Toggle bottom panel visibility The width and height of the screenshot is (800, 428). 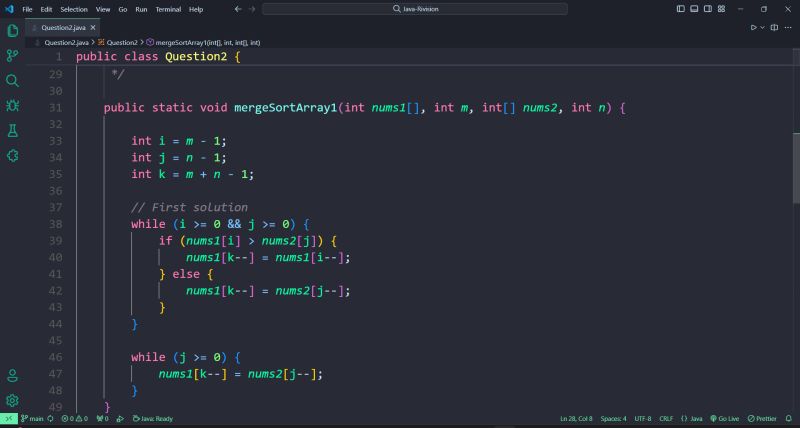694,9
